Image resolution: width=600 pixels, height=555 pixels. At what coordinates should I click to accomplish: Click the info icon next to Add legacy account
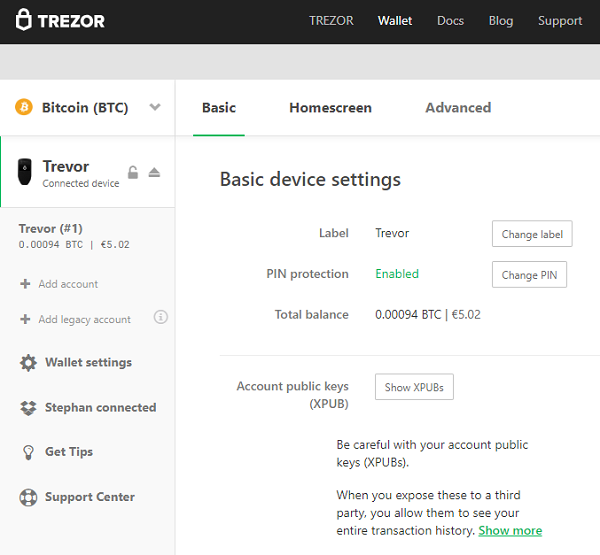160,318
